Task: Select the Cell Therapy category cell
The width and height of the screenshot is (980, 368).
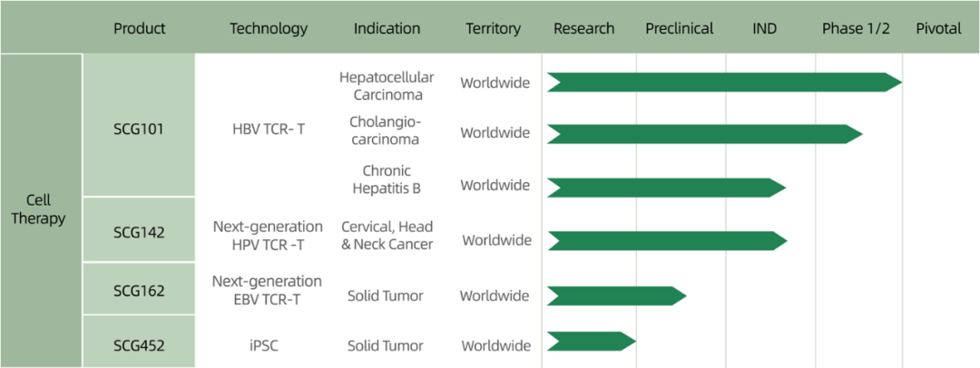Action: pyautogui.click(x=38, y=209)
